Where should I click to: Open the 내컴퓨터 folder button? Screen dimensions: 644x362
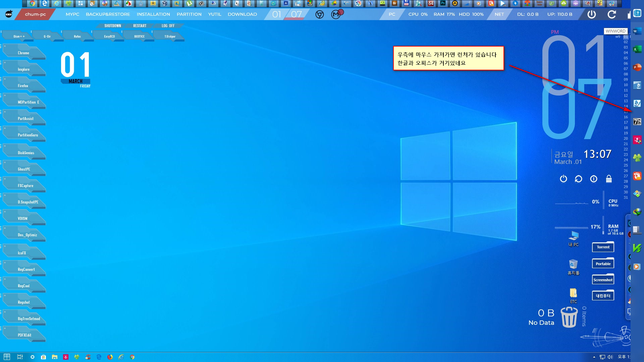(603, 296)
